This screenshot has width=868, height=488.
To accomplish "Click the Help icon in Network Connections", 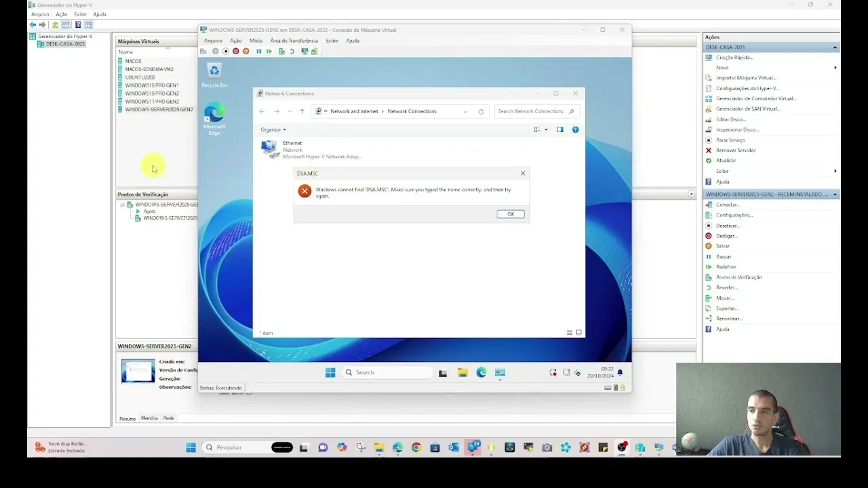I will [575, 129].
